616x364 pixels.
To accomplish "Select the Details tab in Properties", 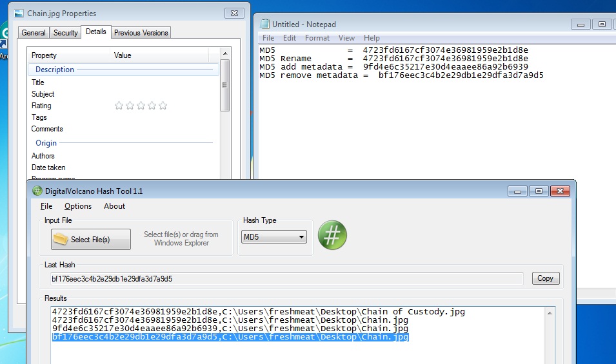I will point(96,32).
